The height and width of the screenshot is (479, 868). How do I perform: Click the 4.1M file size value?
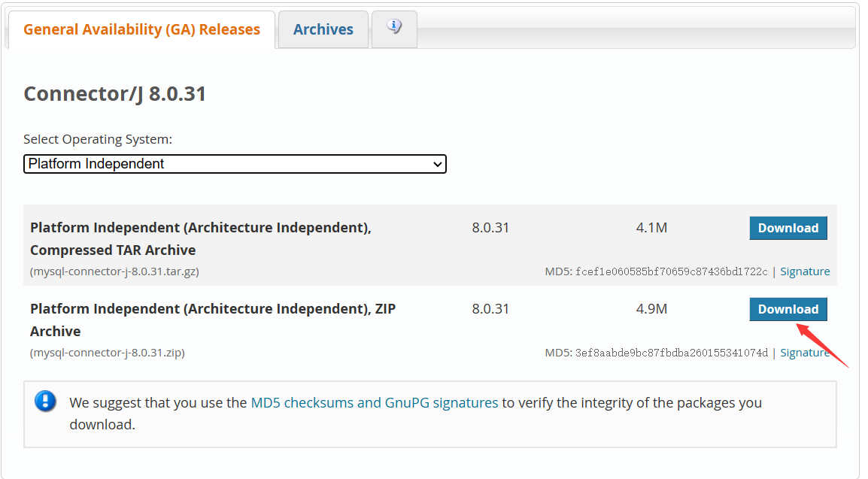pos(651,228)
